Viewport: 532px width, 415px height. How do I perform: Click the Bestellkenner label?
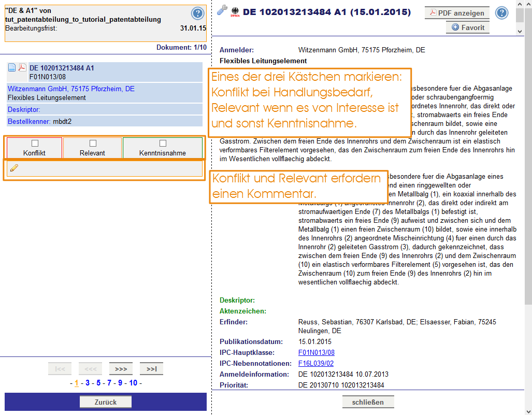pos(29,121)
